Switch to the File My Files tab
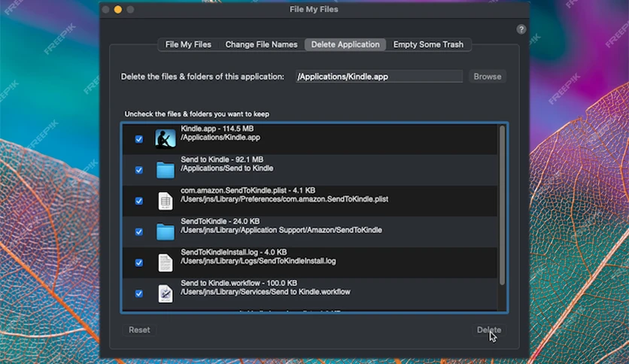629x364 pixels. point(188,44)
